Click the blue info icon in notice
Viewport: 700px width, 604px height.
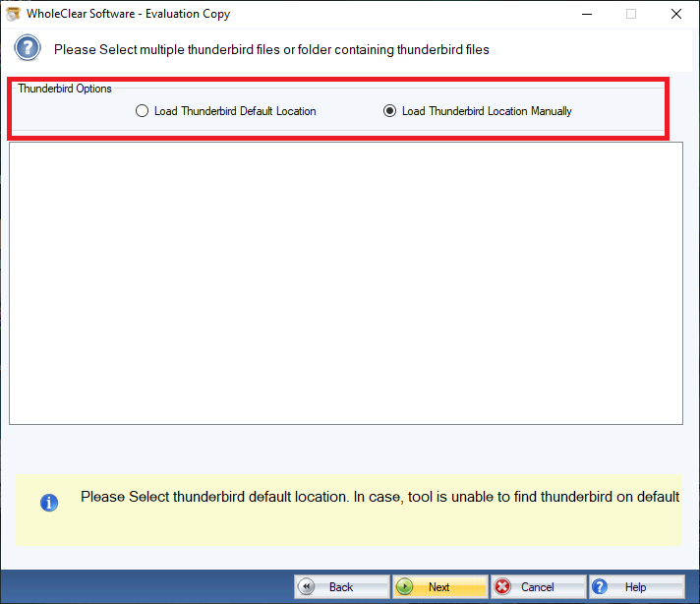(49, 503)
